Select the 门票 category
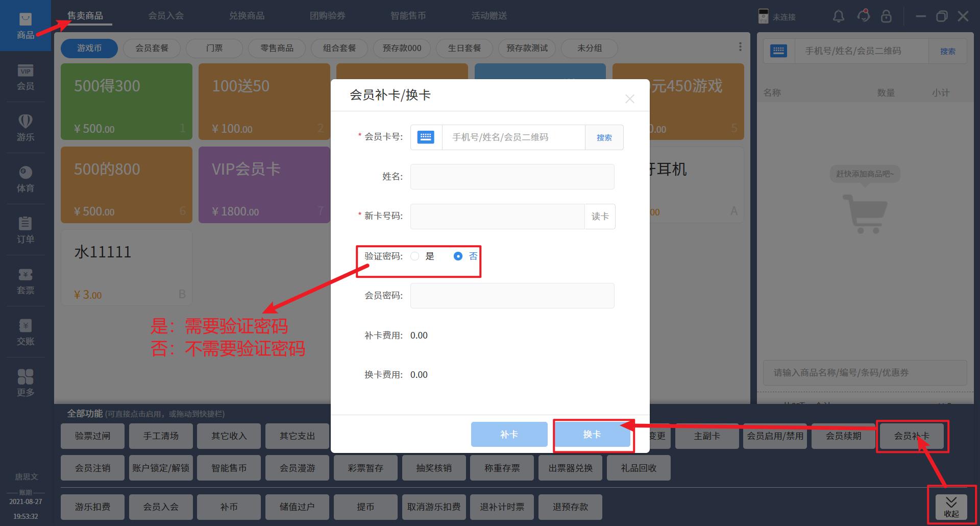Viewport: 980px width, 526px height. (214, 48)
